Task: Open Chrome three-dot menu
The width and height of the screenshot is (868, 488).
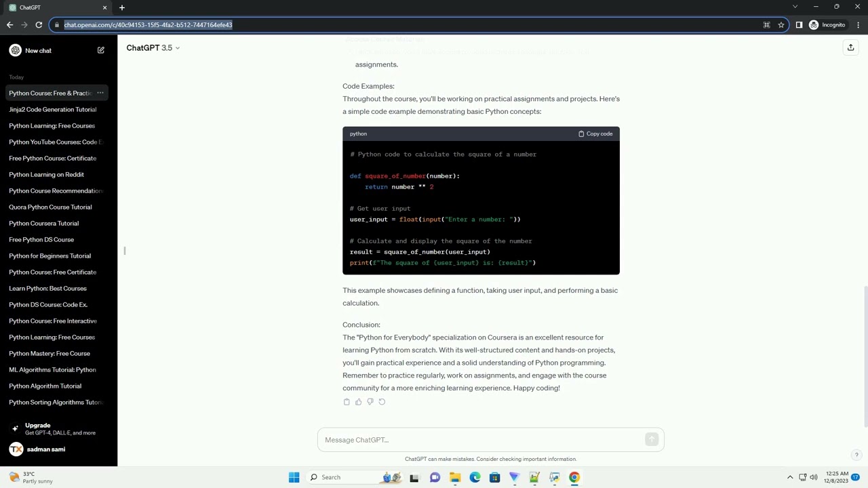Action: pos(858,25)
